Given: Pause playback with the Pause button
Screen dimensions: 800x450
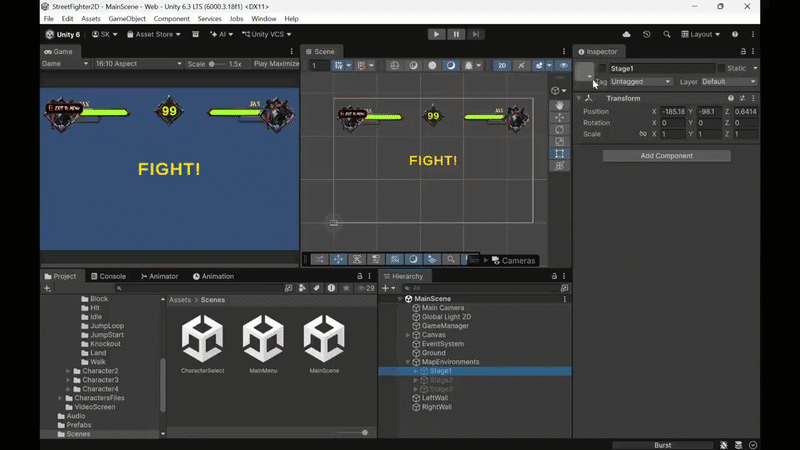Looking at the screenshot, I should [x=456, y=34].
